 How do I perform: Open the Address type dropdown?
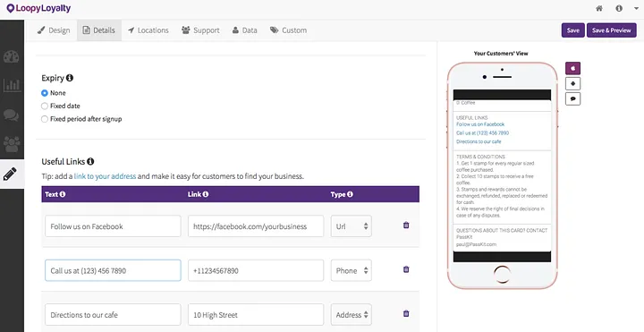point(352,315)
